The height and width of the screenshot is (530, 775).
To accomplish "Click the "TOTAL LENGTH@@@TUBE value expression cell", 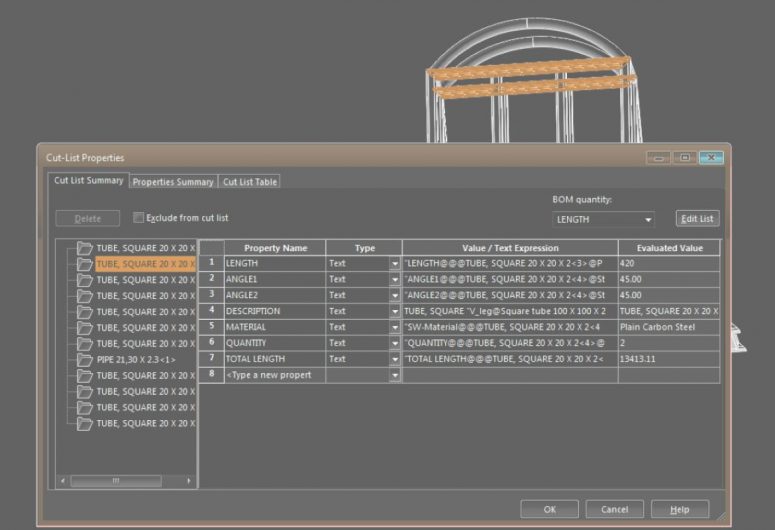I will [x=510, y=359].
